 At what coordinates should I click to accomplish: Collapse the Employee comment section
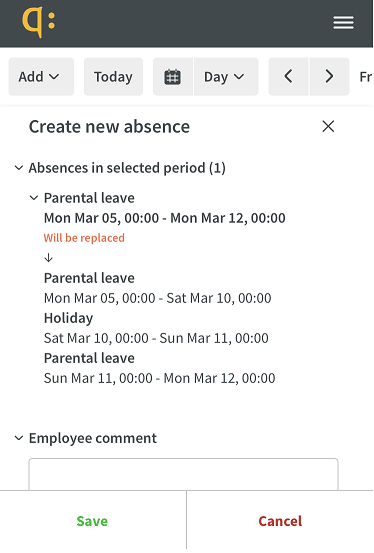(x=19, y=438)
